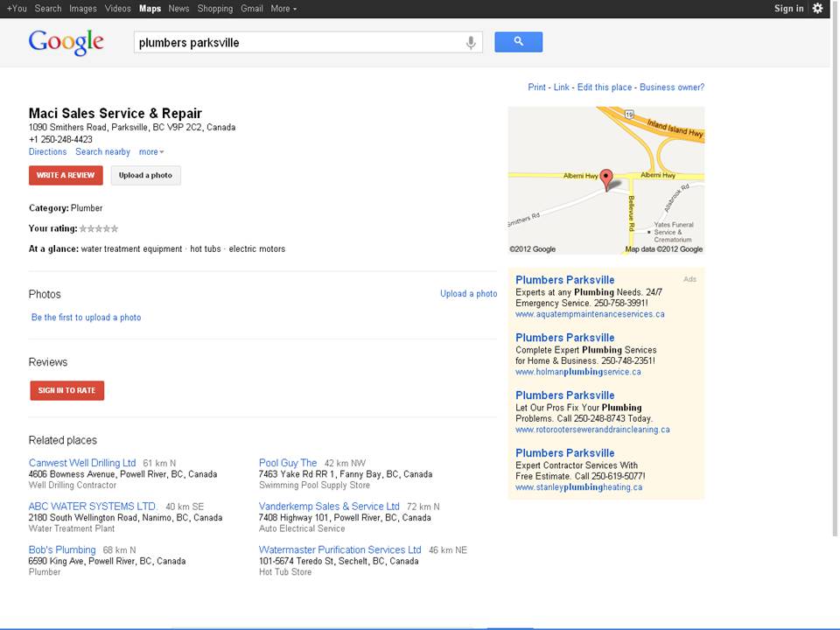Click the microphone voice search icon
The width and height of the screenshot is (840, 630).
(471, 42)
